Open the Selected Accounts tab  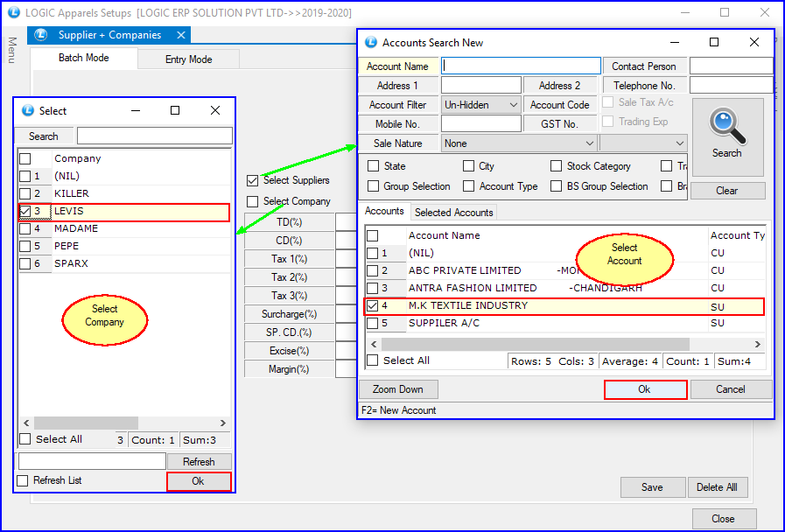coord(453,213)
